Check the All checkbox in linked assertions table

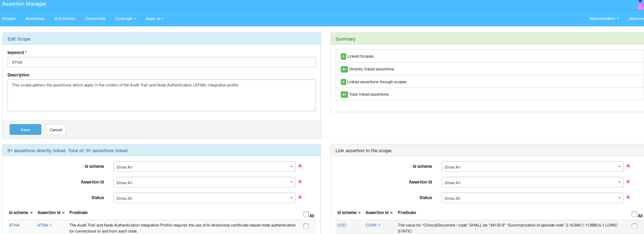coord(306,214)
